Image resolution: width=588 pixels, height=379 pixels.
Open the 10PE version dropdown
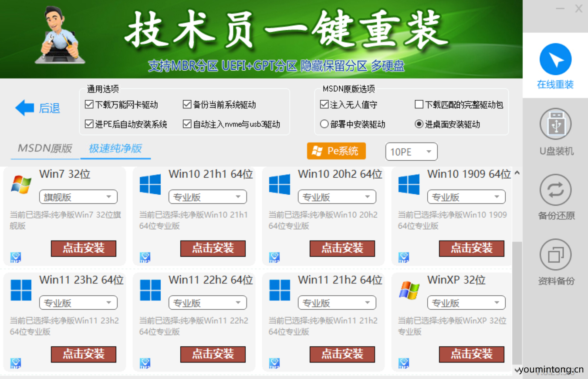[411, 152]
